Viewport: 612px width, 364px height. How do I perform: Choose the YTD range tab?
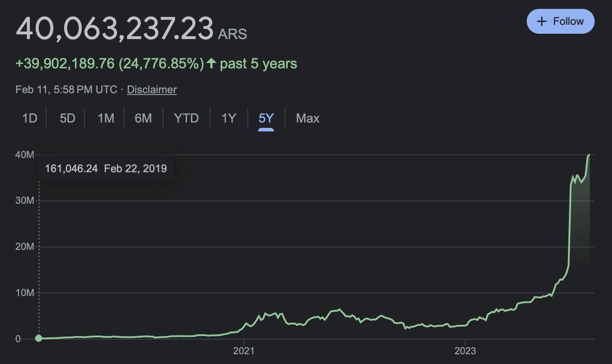pos(186,119)
